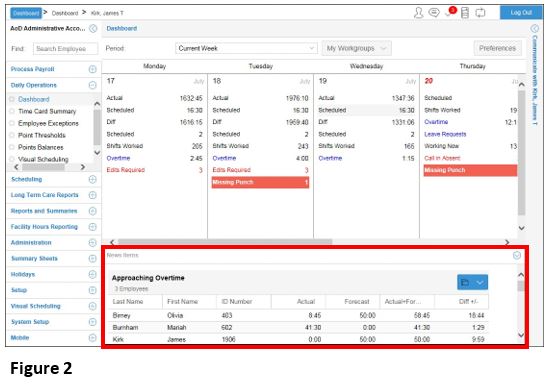Screen dimensions: 551x384
Task: Click left submenu scroll up arrow
Action: 97,104
